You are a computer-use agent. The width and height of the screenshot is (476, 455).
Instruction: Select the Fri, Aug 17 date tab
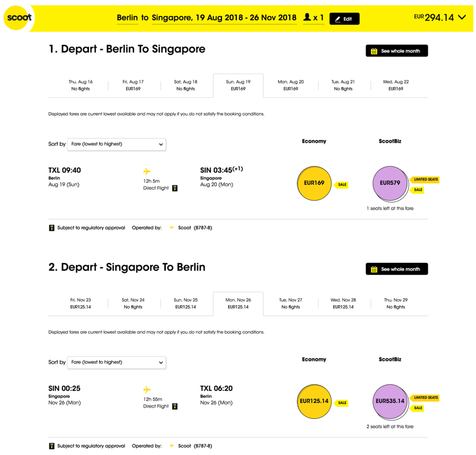(133, 85)
